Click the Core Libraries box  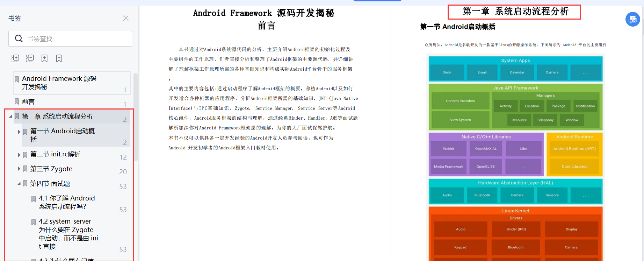(574, 167)
